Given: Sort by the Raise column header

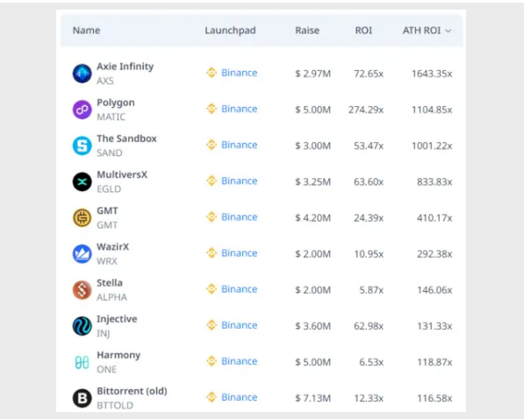Looking at the screenshot, I should point(307,31).
